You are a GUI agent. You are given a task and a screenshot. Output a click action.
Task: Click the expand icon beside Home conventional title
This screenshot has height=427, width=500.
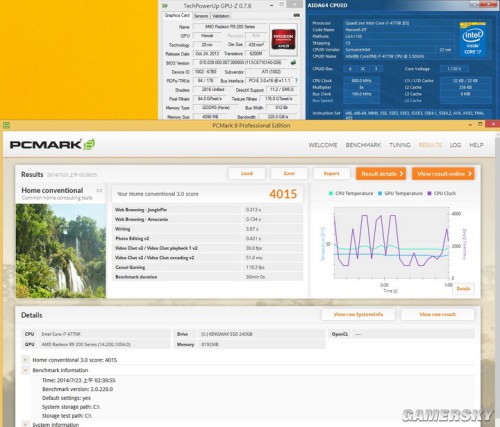pyautogui.click(x=99, y=191)
